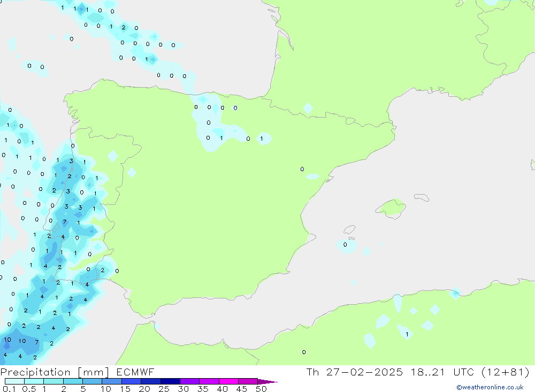This screenshot has width=535, height=392.
Task: Click the legend scale label 50
Action: click(261, 389)
